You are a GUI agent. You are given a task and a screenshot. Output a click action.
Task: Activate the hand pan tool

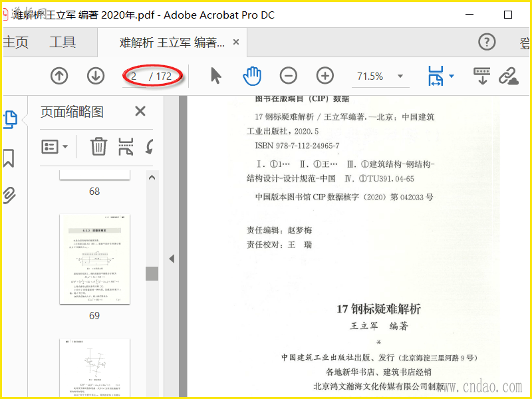click(252, 76)
